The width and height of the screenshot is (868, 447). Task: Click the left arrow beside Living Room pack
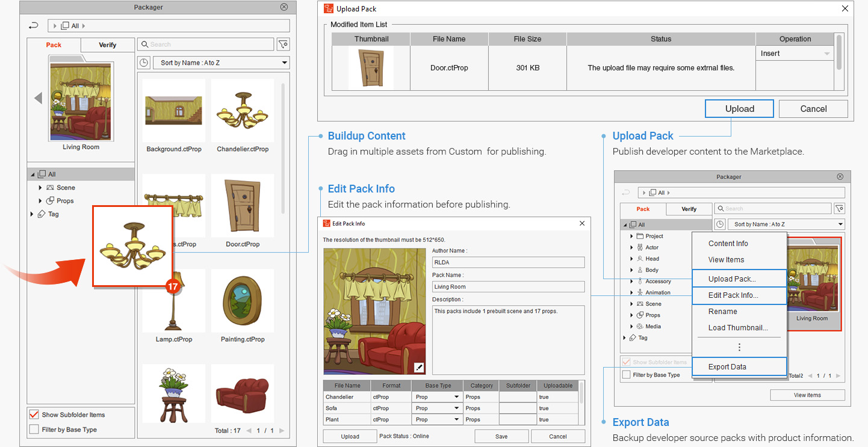(38, 98)
